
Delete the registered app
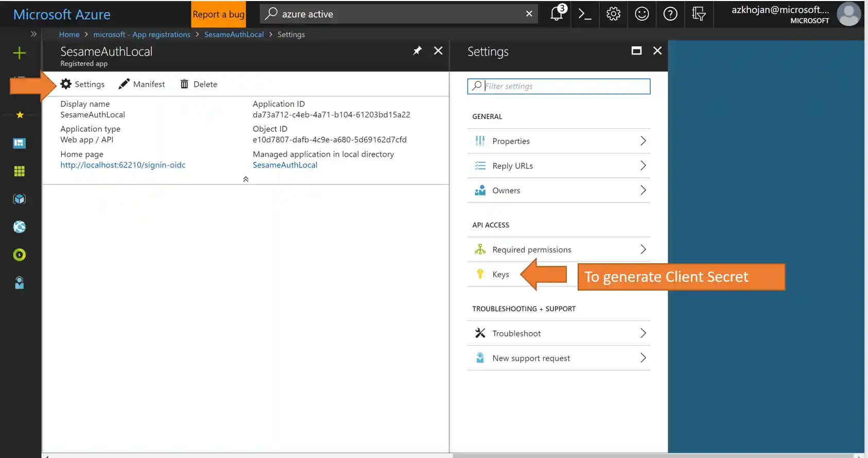[199, 84]
